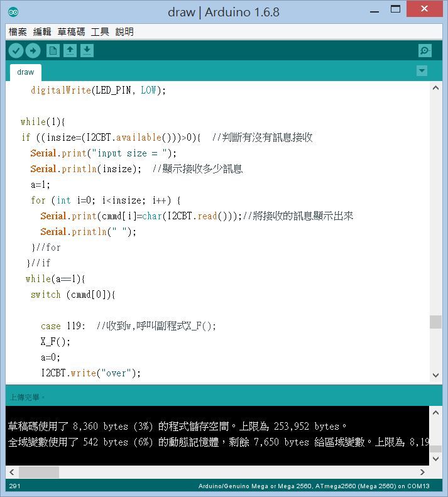Select the draw sketch tab

[26, 72]
